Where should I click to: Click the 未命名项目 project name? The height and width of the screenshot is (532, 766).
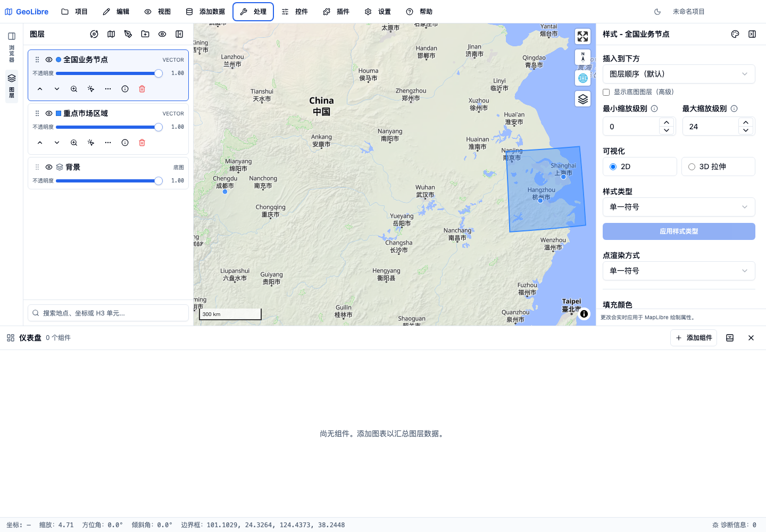[x=689, y=12]
